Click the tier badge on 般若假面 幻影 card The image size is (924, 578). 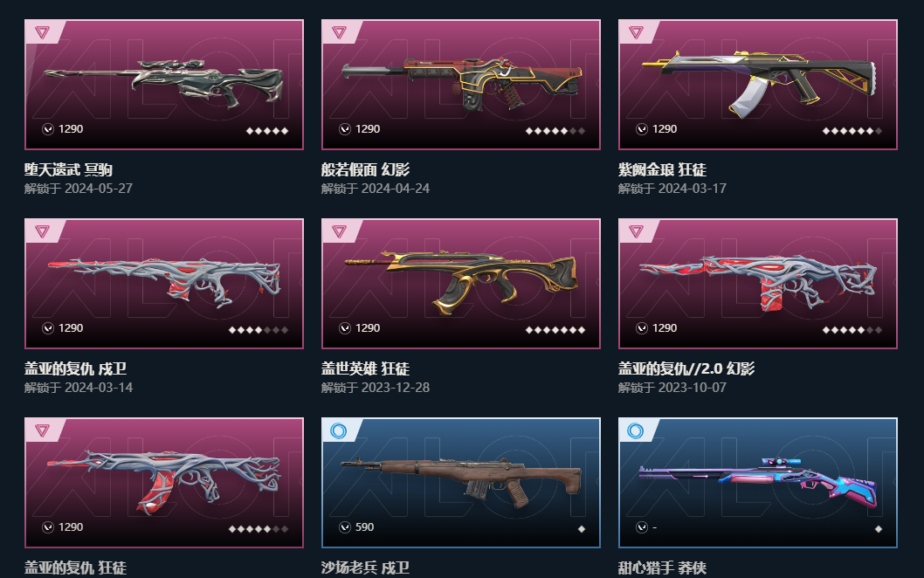(x=340, y=31)
